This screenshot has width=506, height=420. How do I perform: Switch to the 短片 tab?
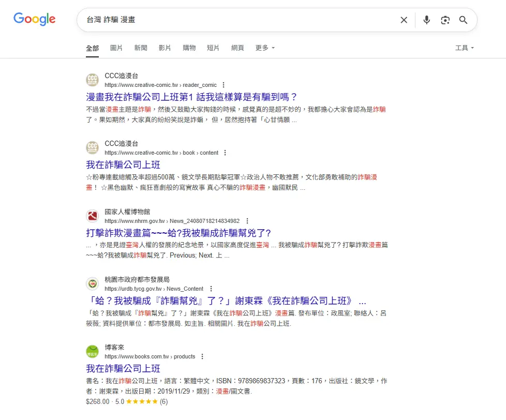213,48
